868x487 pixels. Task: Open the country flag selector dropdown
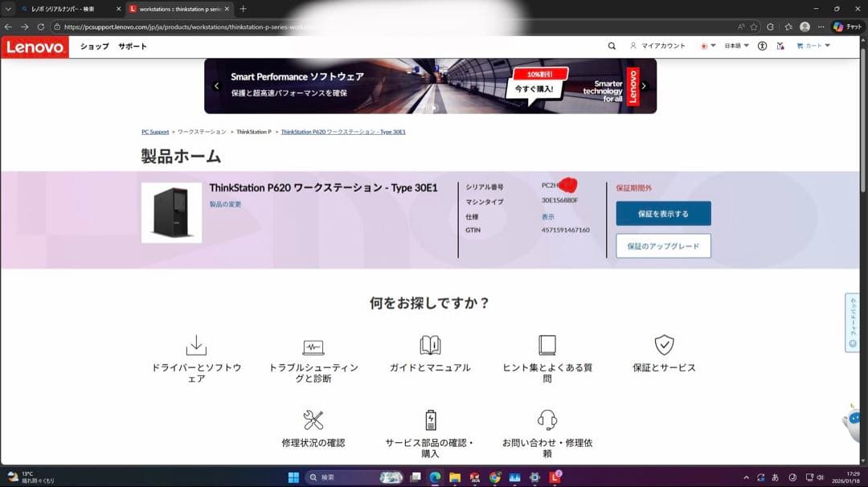coord(706,46)
